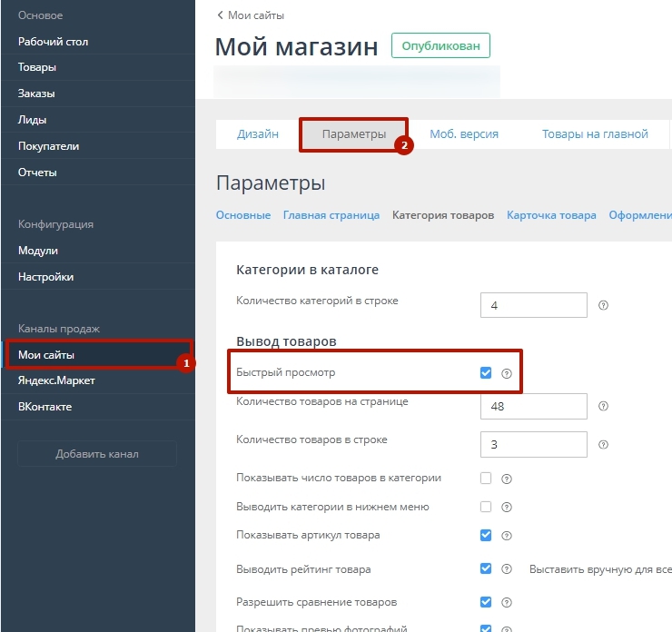Open help for Показывать число товаров в категории
672x632 pixels.
[x=506, y=479]
